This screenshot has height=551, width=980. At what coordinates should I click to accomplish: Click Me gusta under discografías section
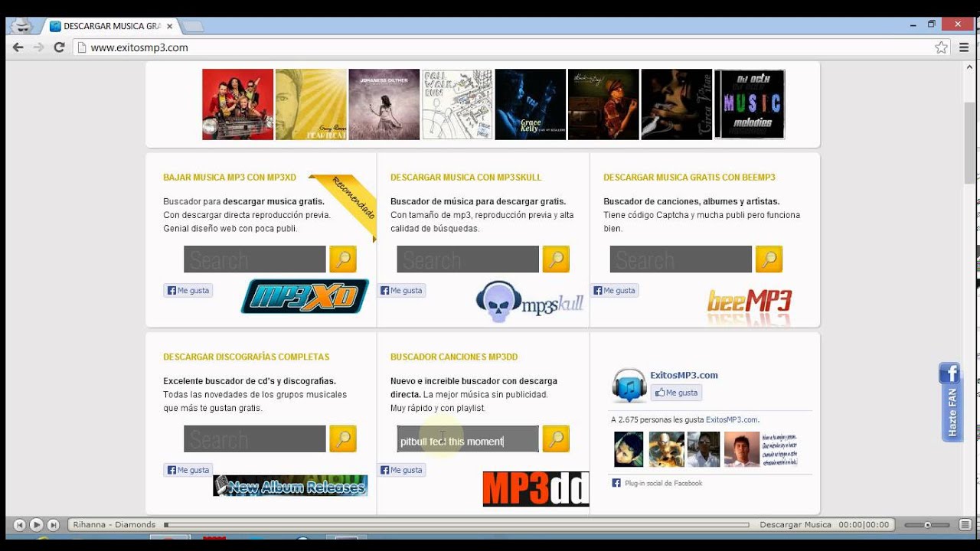188,470
